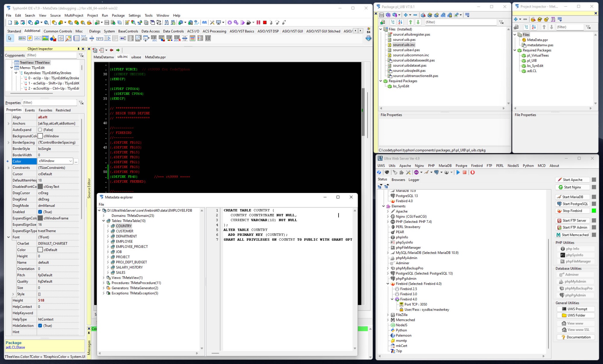Switch to the Data Access palette tab
The image size is (603, 364).
(150, 31)
